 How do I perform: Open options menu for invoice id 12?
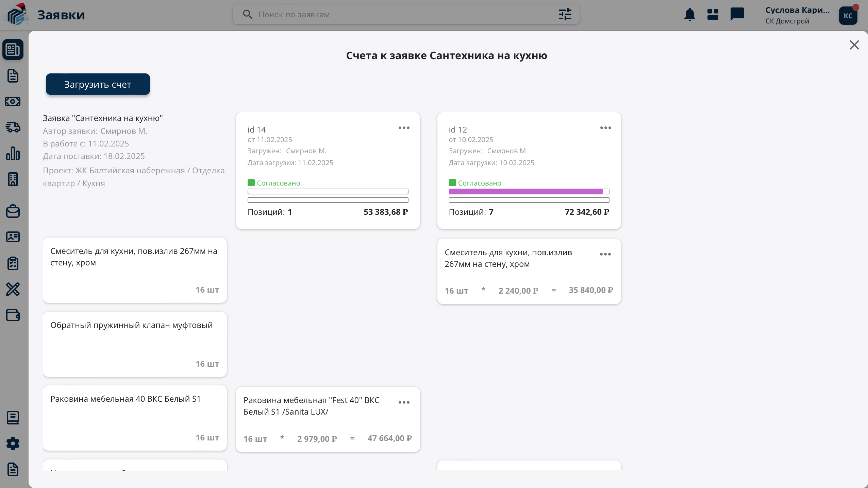tap(606, 128)
